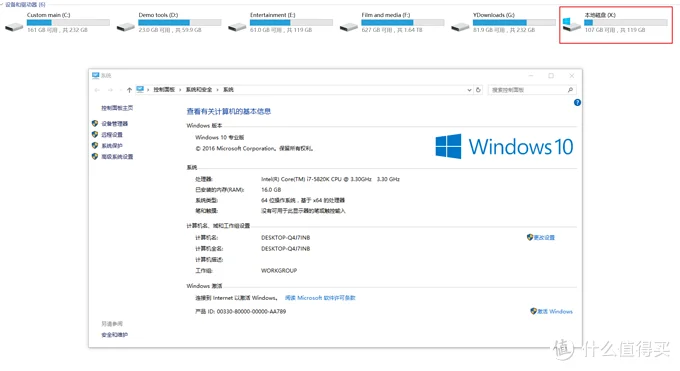Open 高级系统设置 link
This screenshot has height=371, width=680.
pyautogui.click(x=117, y=157)
